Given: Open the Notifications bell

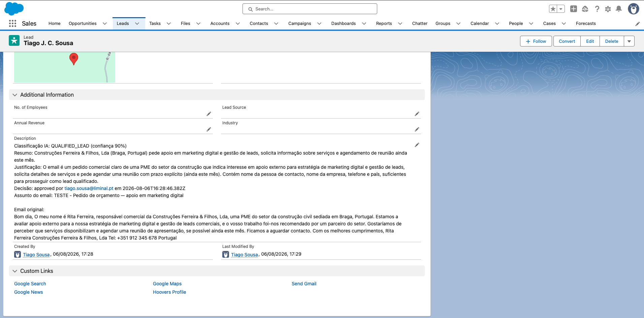Looking at the screenshot, I should coord(619,9).
